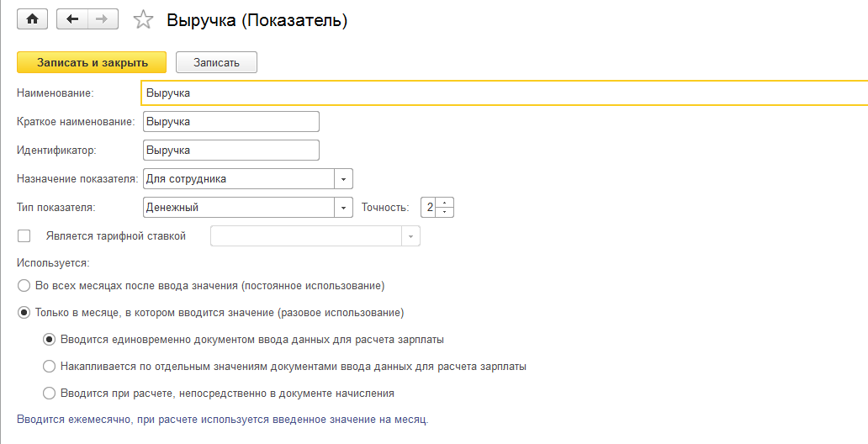Add page to favorites with star icon
The height and width of the screenshot is (444, 868).
(144, 20)
